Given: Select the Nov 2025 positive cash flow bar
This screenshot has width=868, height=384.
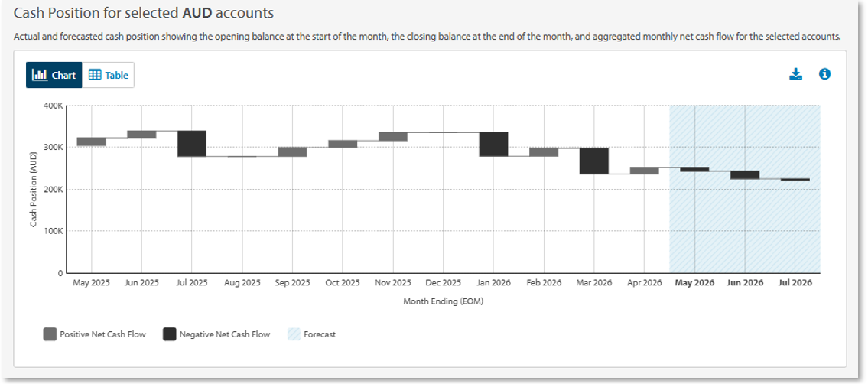Looking at the screenshot, I should [393, 137].
